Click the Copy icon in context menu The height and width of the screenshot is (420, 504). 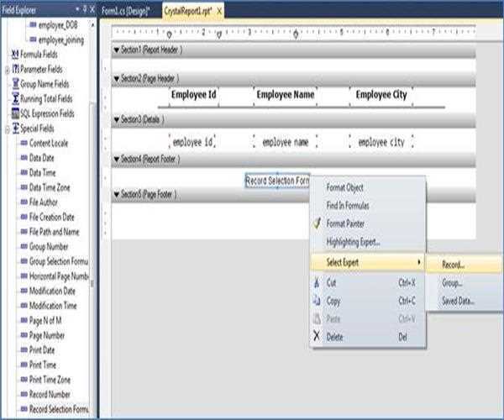[x=317, y=301]
